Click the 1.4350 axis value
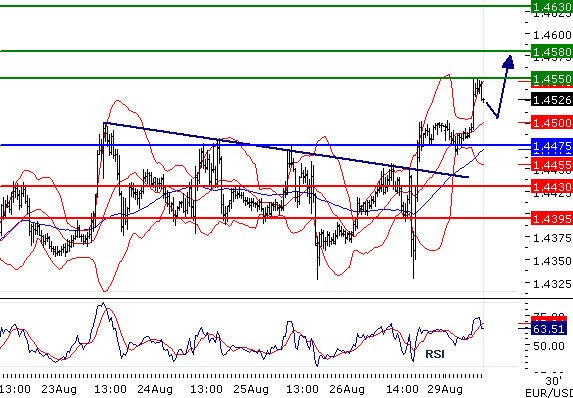573x398 pixels. point(553,261)
